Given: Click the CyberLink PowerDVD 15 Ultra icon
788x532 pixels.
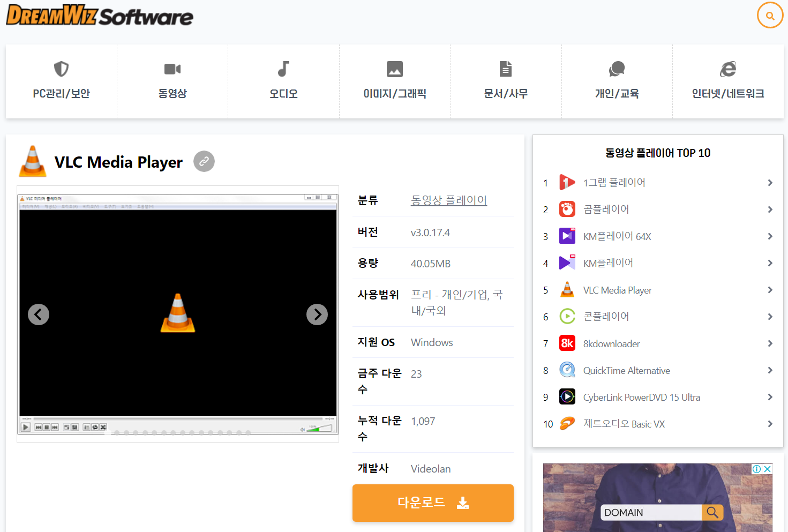Looking at the screenshot, I should click(x=567, y=396).
